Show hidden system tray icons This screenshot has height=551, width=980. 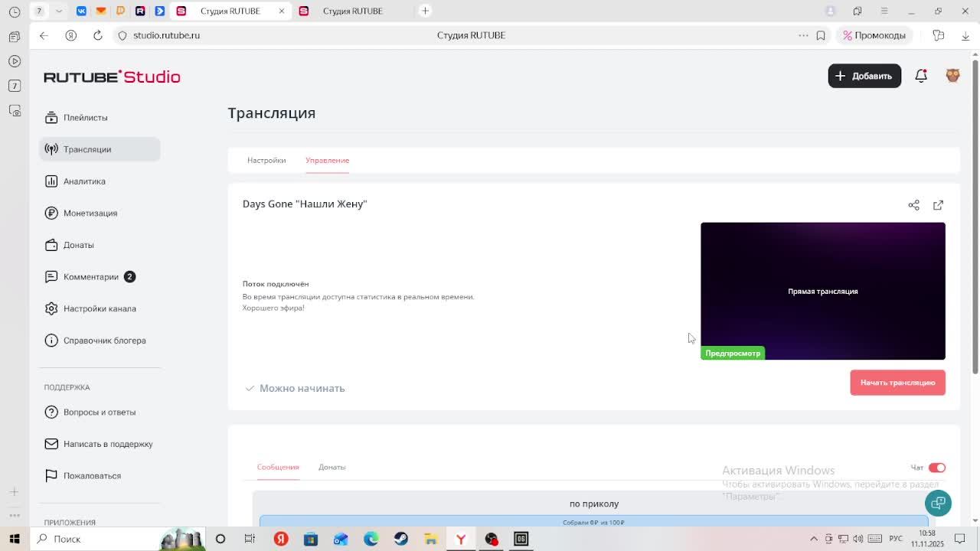(x=814, y=539)
